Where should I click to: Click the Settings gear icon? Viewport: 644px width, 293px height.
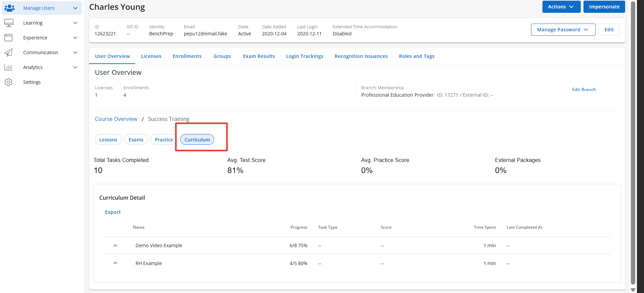tap(9, 82)
